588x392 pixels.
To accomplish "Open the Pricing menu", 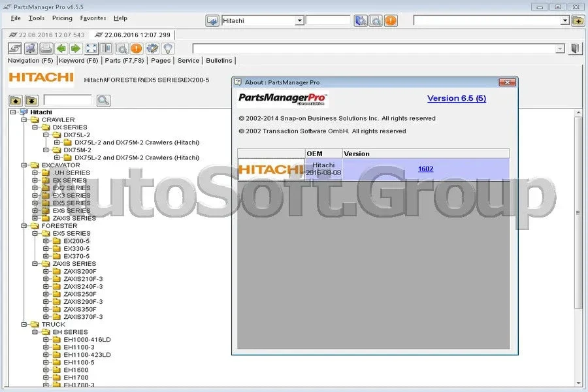I will click(x=62, y=18).
